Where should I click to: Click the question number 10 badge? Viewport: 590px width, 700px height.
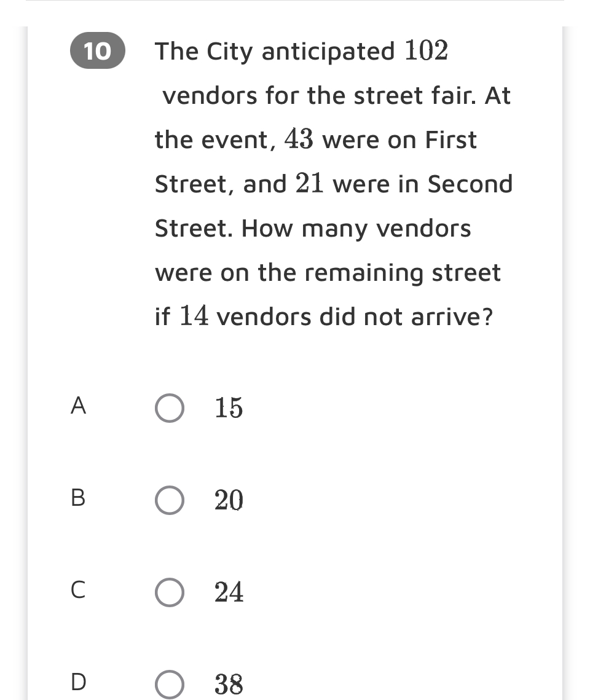(96, 52)
